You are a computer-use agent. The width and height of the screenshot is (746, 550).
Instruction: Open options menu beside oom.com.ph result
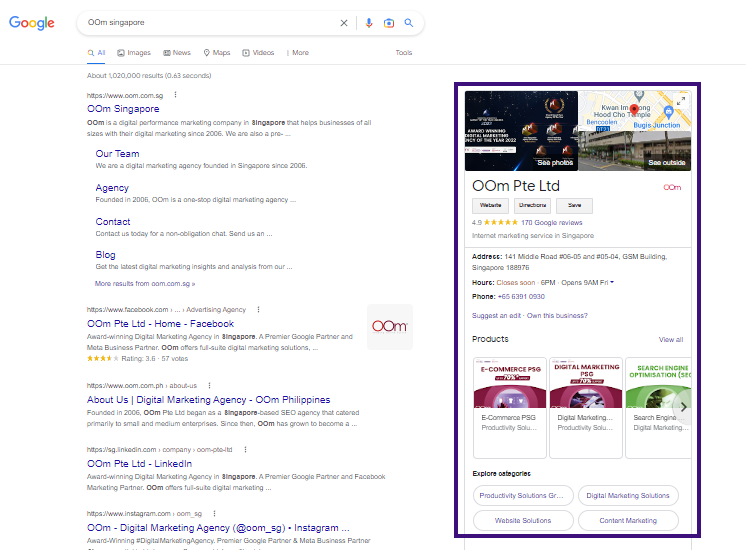tap(209, 385)
